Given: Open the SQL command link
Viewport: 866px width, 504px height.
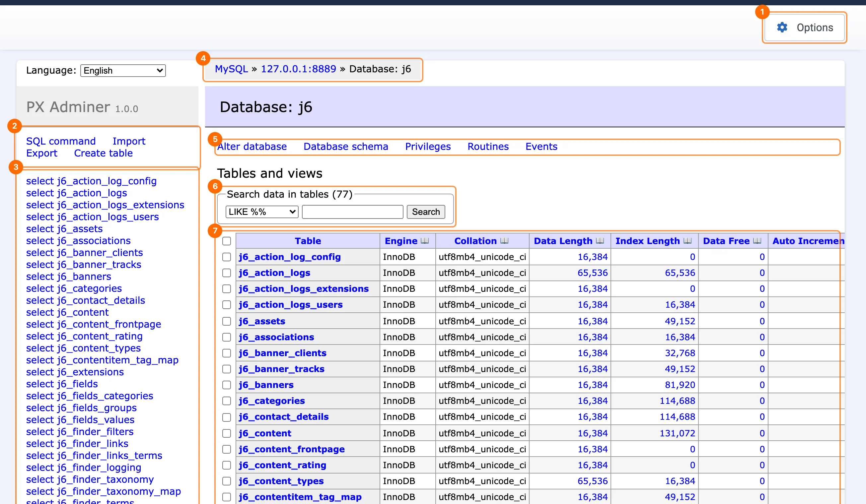Looking at the screenshot, I should coord(61,141).
